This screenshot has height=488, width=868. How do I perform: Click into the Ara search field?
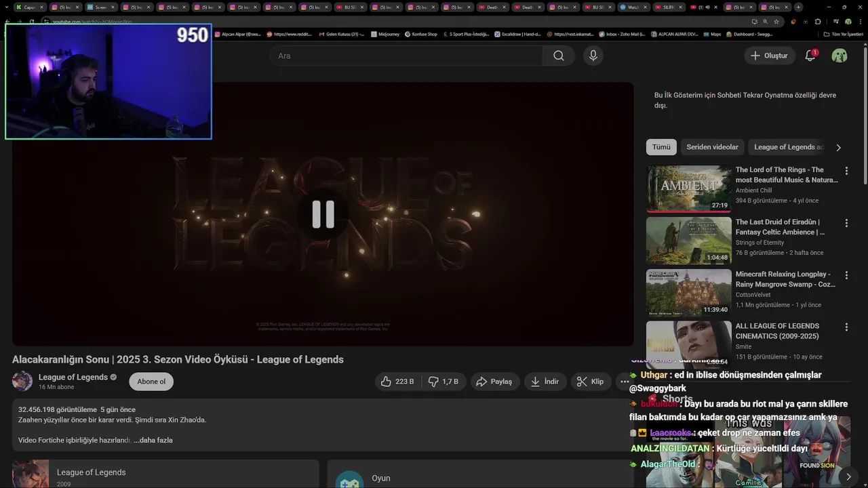(x=407, y=56)
